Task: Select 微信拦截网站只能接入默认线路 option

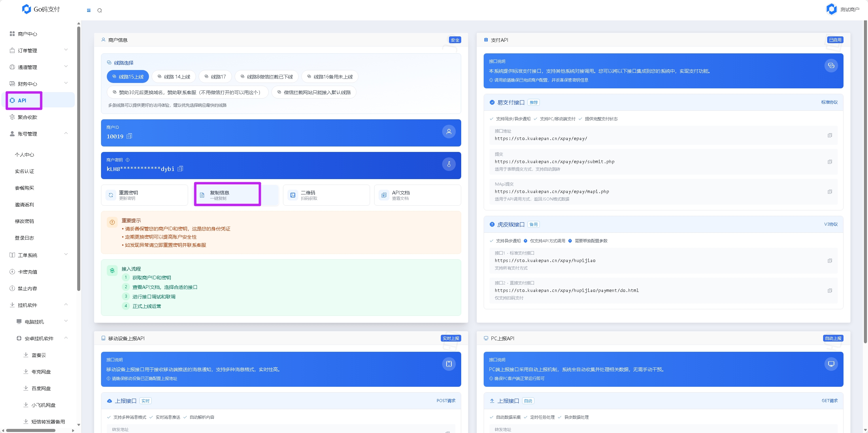Action: (314, 92)
